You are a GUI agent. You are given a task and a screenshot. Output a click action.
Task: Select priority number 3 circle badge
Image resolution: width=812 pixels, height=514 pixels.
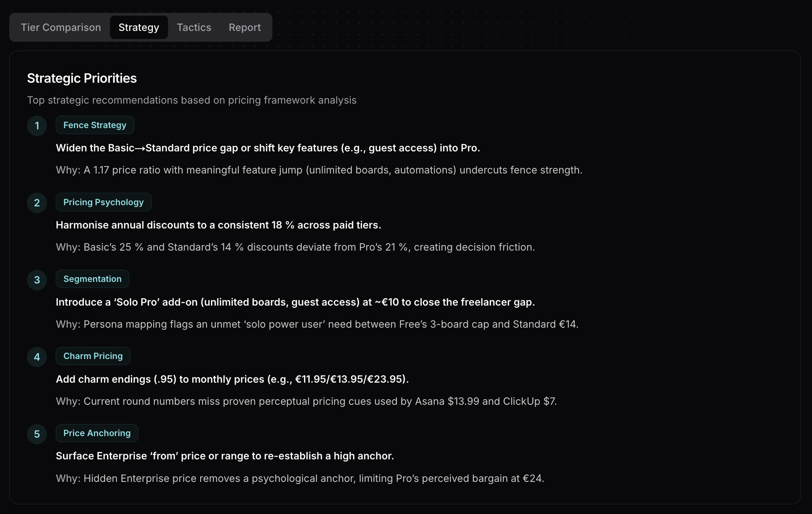coord(37,280)
